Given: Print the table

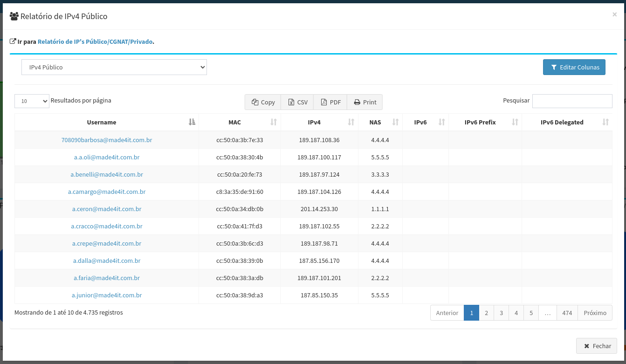Looking at the screenshot, I should click(x=365, y=102).
